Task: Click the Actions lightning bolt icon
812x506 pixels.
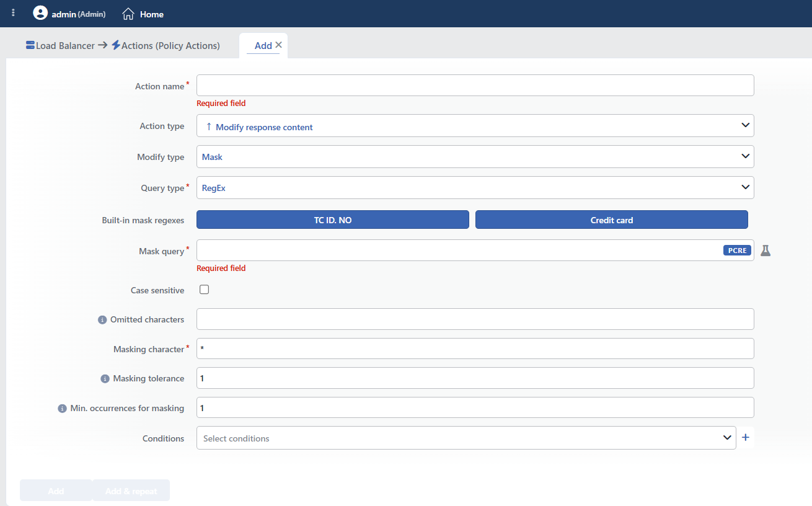Action: coord(116,45)
